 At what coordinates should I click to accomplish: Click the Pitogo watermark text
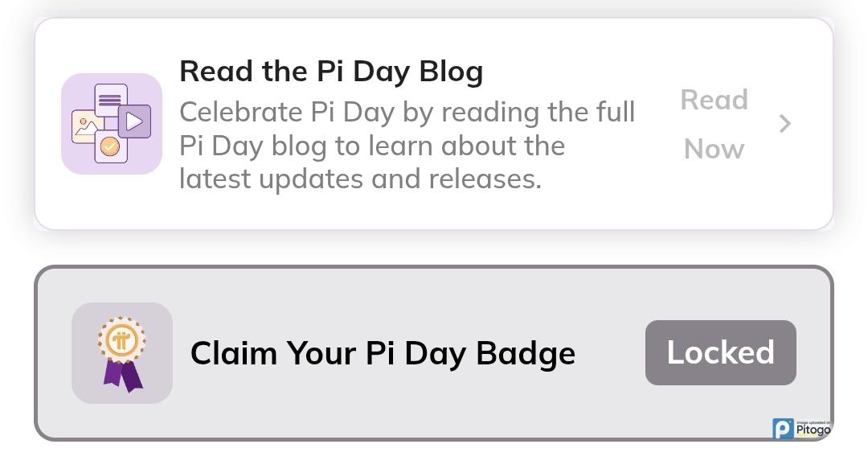pyautogui.click(x=813, y=430)
